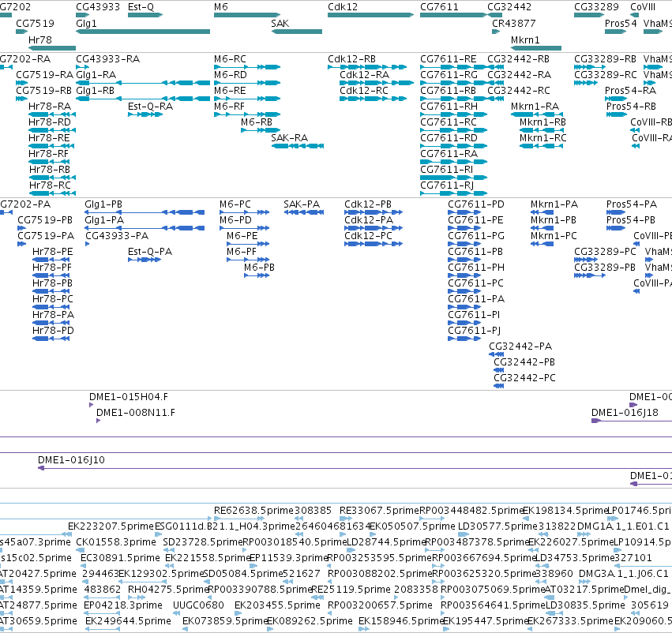Click the RE62638.5prime EST label
This screenshot has height=633, width=672.
coord(253,511)
